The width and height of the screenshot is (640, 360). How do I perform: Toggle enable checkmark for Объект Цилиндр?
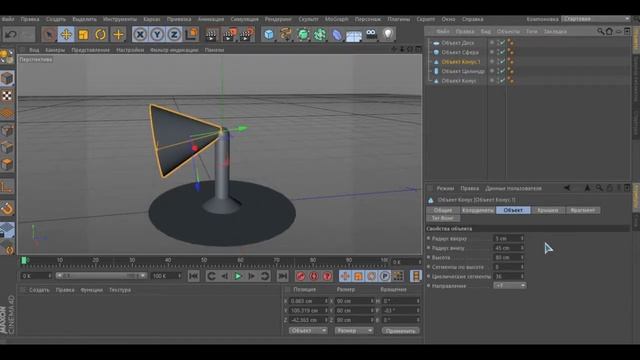502,71
